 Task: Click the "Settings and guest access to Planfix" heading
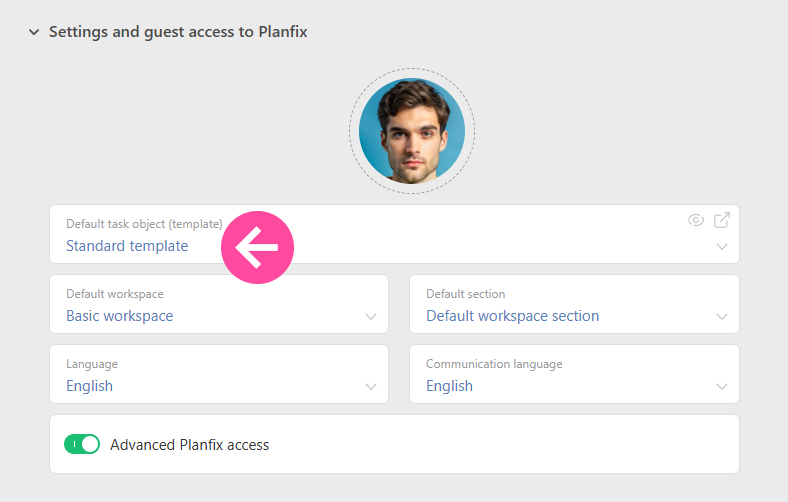click(x=178, y=32)
